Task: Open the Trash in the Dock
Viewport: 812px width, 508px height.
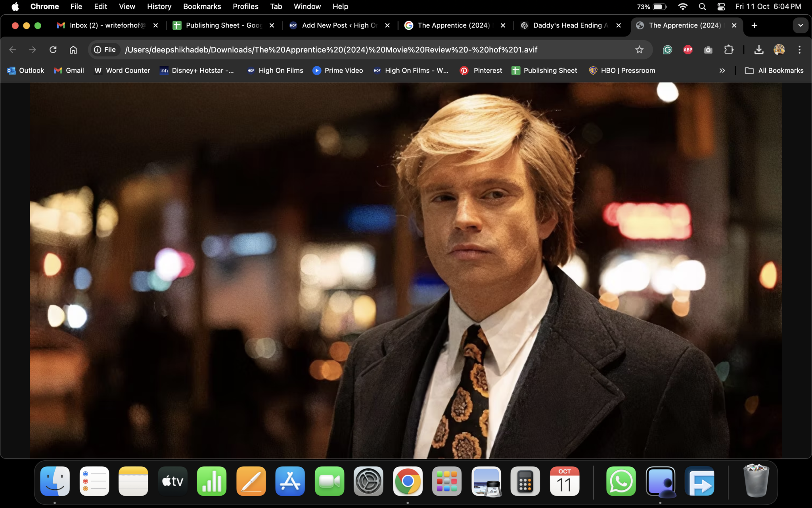Action: tap(756, 481)
